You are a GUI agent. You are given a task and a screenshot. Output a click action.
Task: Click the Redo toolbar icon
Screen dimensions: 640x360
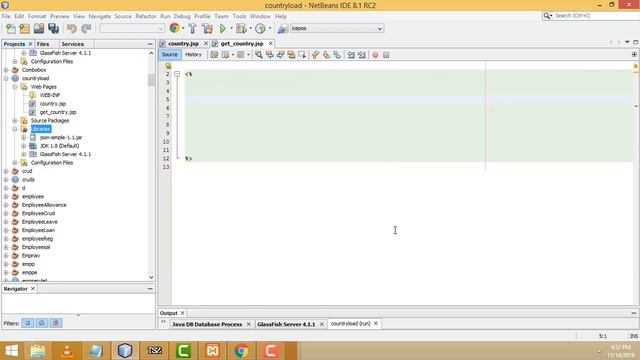86,28
